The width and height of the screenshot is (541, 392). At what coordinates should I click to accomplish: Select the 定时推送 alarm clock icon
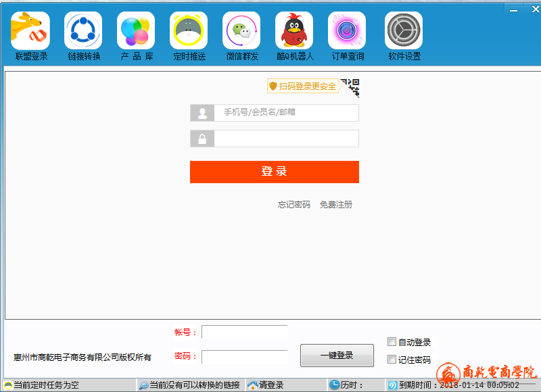(189, 30)
